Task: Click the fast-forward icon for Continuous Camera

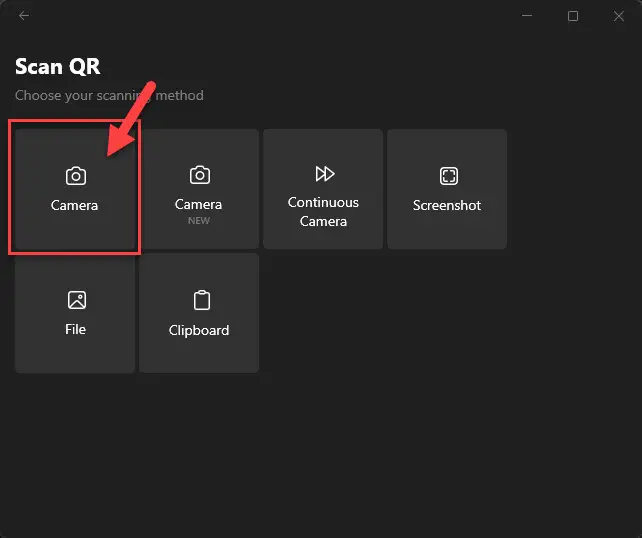Action: click(x=325, y=174)
